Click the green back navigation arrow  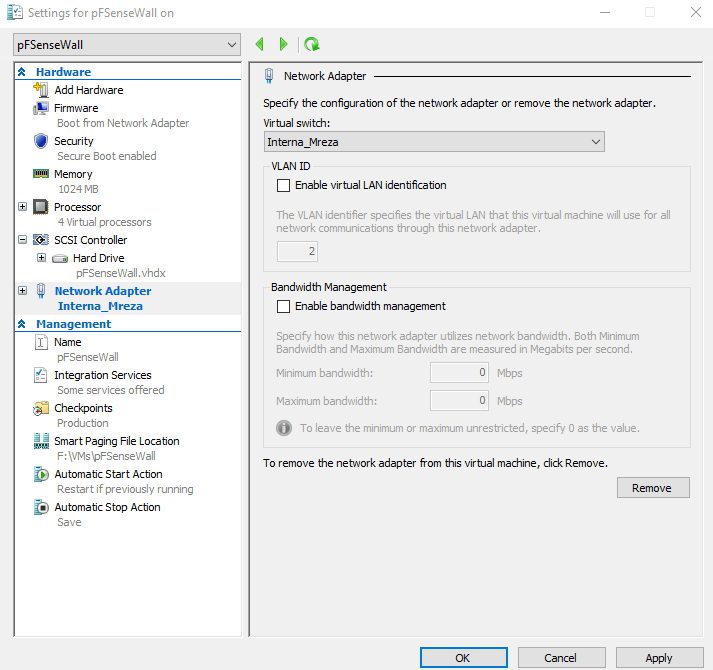260,44
